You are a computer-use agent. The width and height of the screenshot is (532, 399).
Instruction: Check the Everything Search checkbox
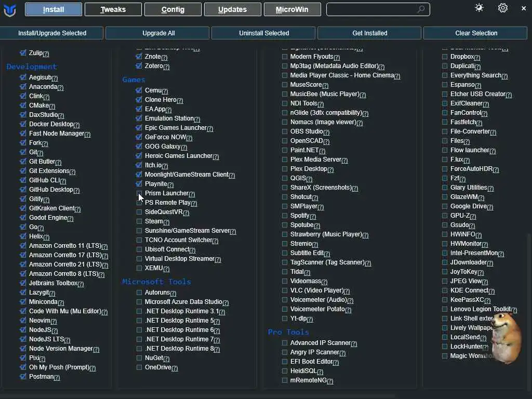point(445,75)
